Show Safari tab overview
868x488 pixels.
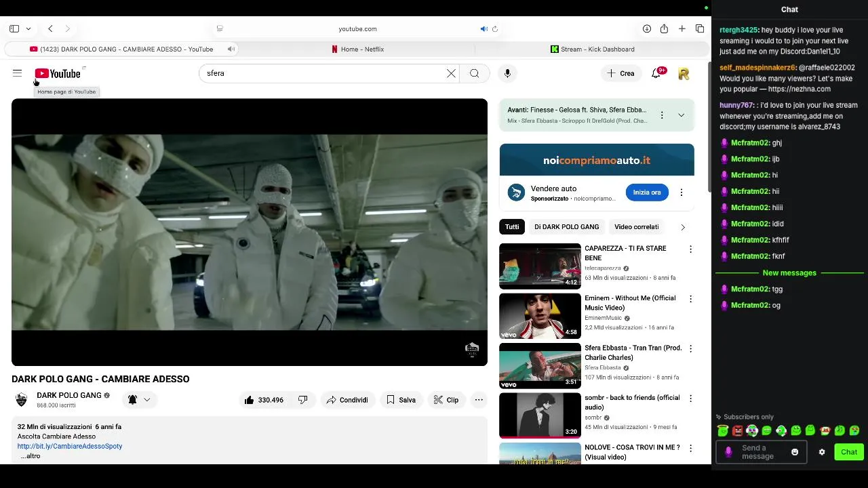click(x=700, y=28)
